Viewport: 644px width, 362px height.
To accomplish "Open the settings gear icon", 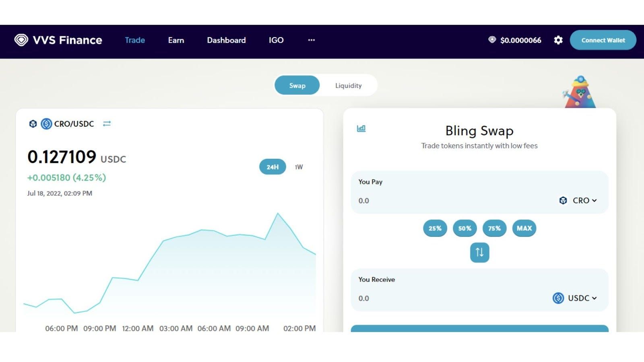I will click(x=558, y=40).
